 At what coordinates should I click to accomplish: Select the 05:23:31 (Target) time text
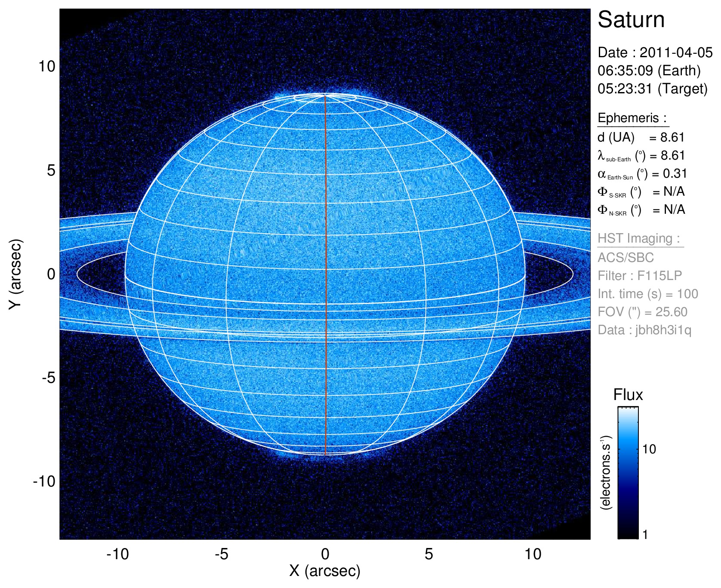tap(652, 89)
